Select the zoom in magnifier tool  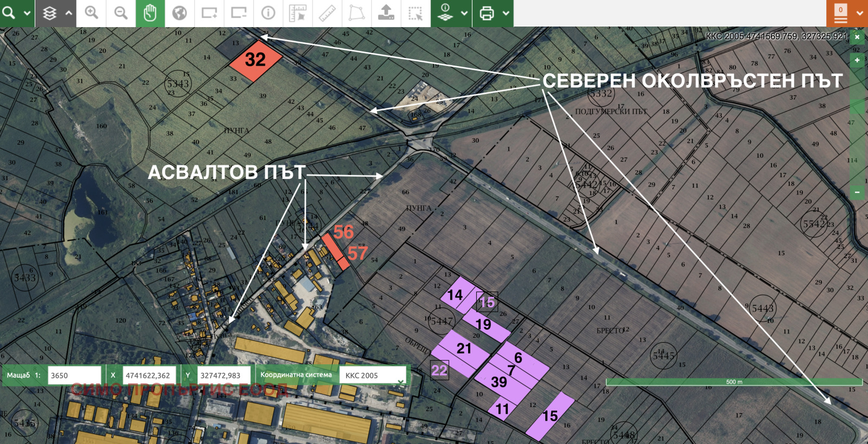click(x=91, y=13)
